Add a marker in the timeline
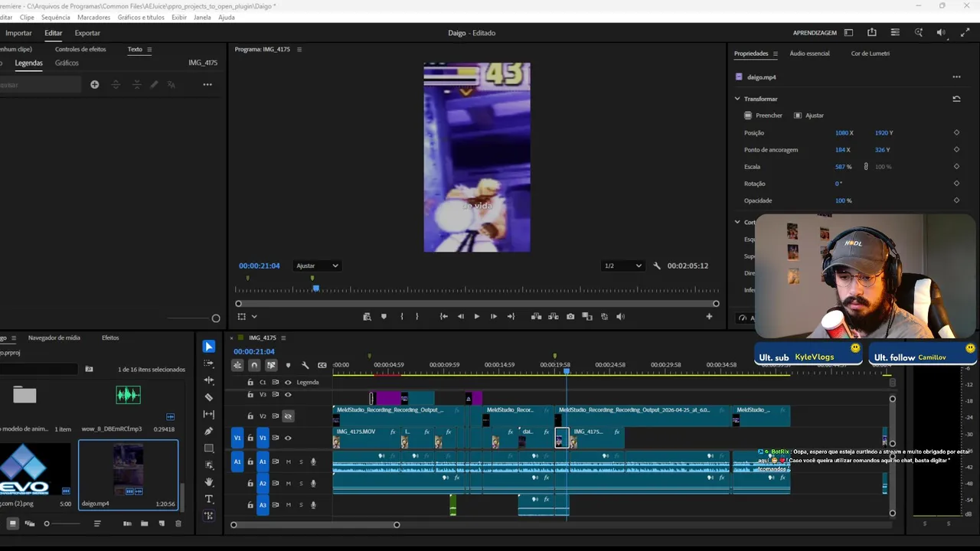The width and height of the screenshot is (980, 551). point(288,365)
